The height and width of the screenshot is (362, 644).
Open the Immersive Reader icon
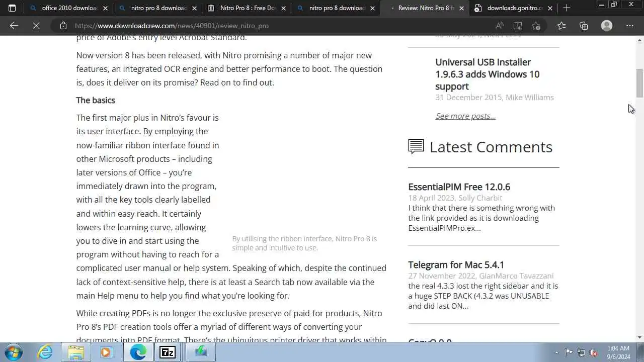(518, 26)
